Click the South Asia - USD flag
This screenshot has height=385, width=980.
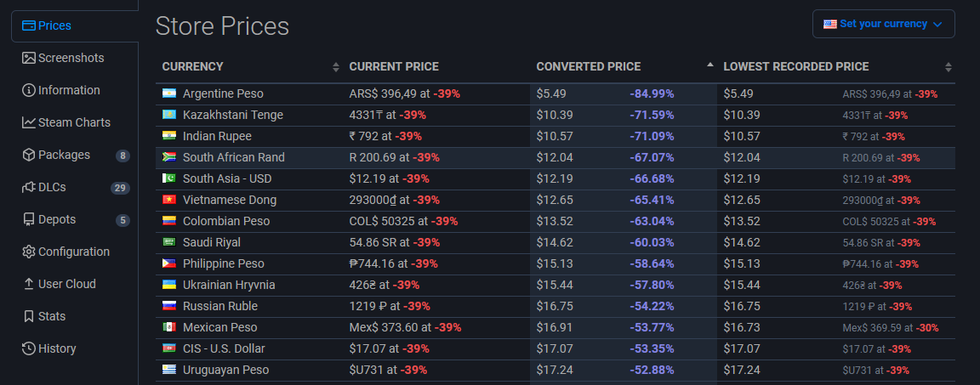pyautogui.click(x=168, y=179)
